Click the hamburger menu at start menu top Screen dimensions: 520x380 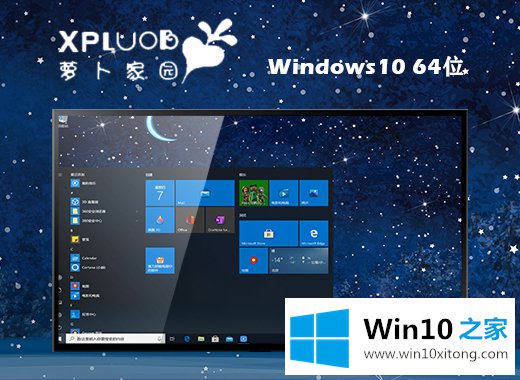pyautogui.click(x=60, y=175)
